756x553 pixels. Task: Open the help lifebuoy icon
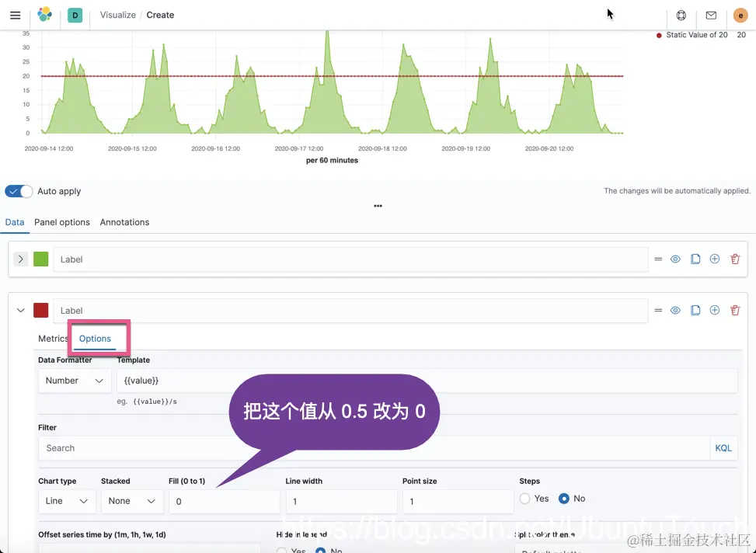pyautogui.click(x=681, y=16)
